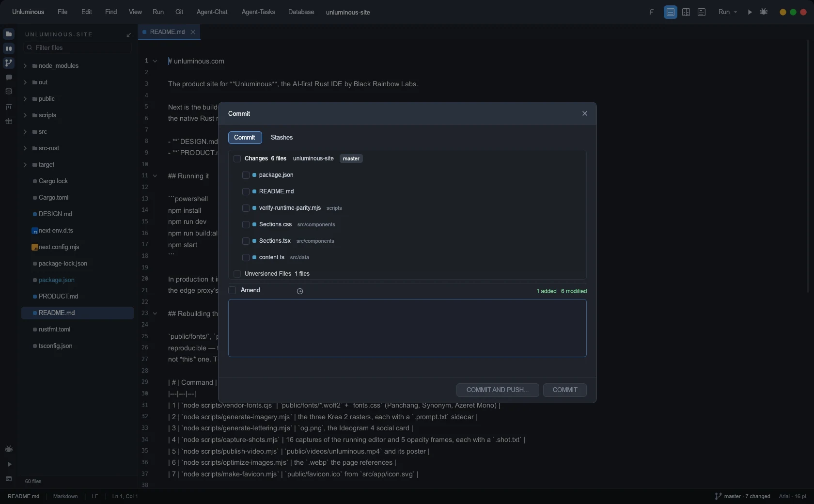Open the kanban board sidebar icon
Viewport: 814px width, 504px height.
click(x=9, y=107)
